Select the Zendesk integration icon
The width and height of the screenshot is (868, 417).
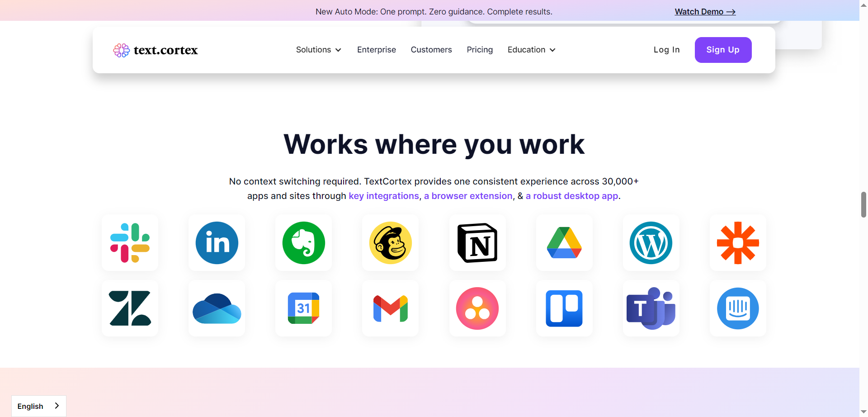[x=130, y=308]
